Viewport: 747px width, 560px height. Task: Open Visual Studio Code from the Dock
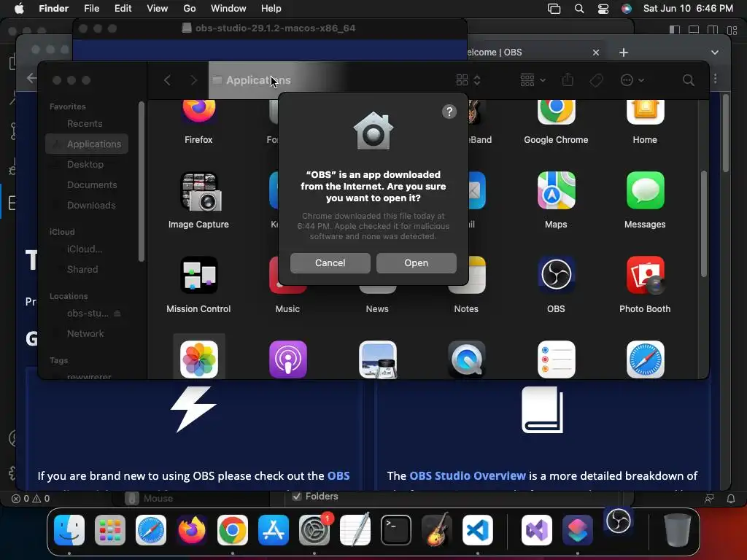point(478,530)
